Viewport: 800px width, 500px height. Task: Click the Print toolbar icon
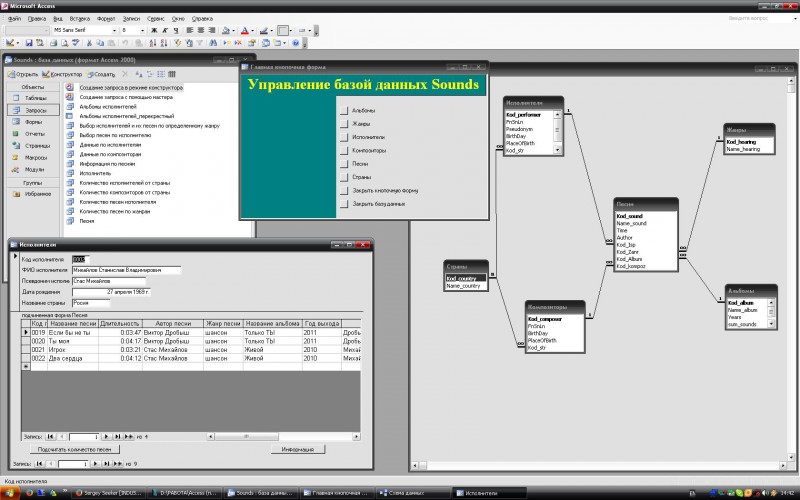tap(54, 43)
